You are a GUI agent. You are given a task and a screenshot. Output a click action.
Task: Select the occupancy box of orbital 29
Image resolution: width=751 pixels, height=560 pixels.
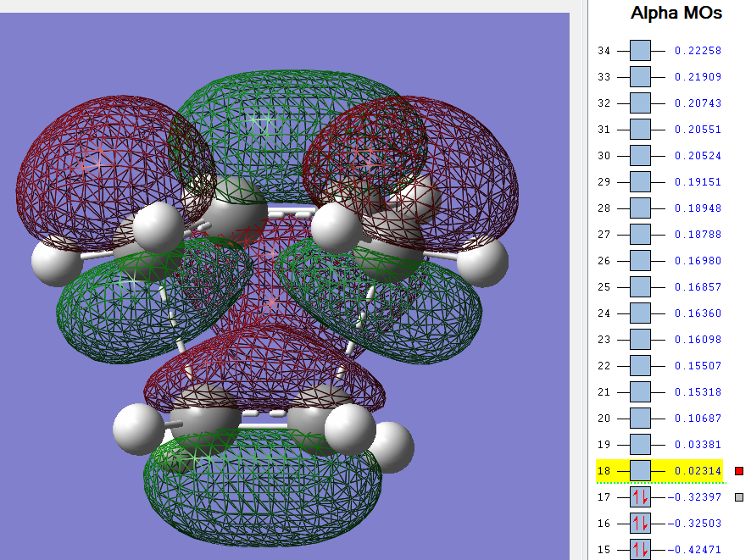[640, 182]
